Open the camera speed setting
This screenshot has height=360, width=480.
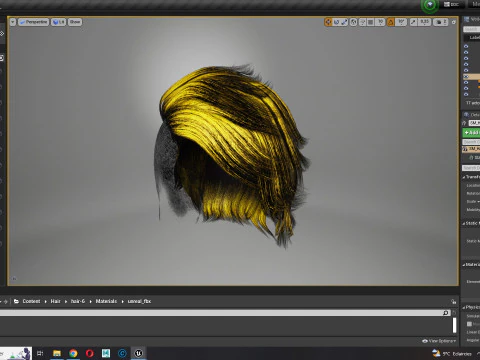441,22
